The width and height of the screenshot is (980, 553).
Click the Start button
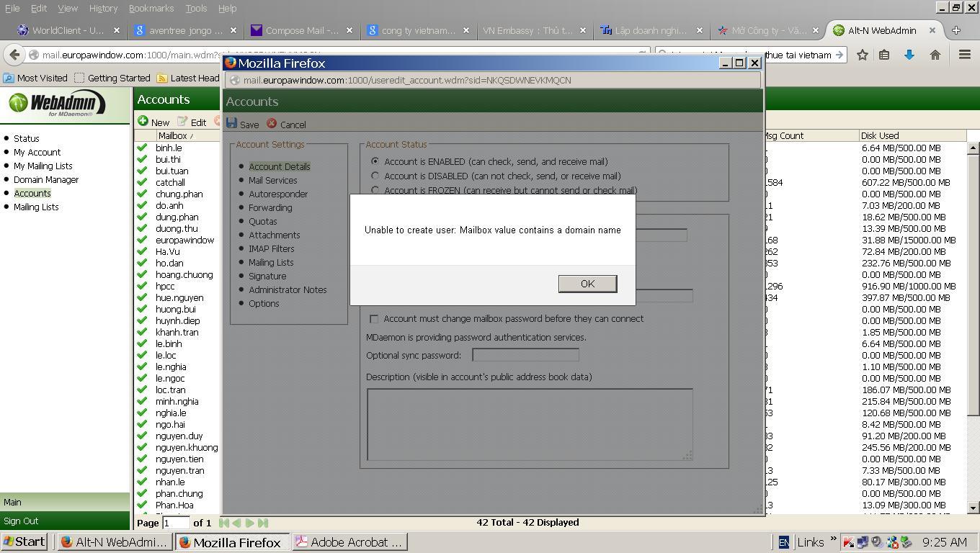tap(25, 542)
